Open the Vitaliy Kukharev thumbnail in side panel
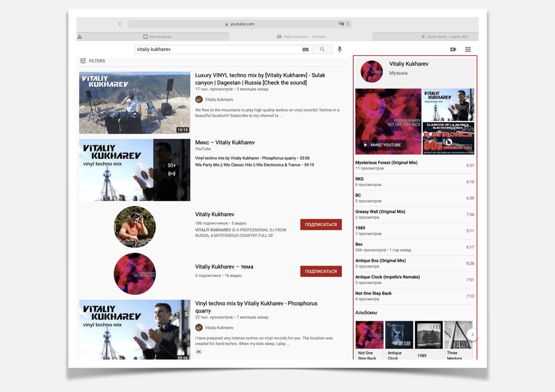The image size is (555, 392). pos(449,105)
